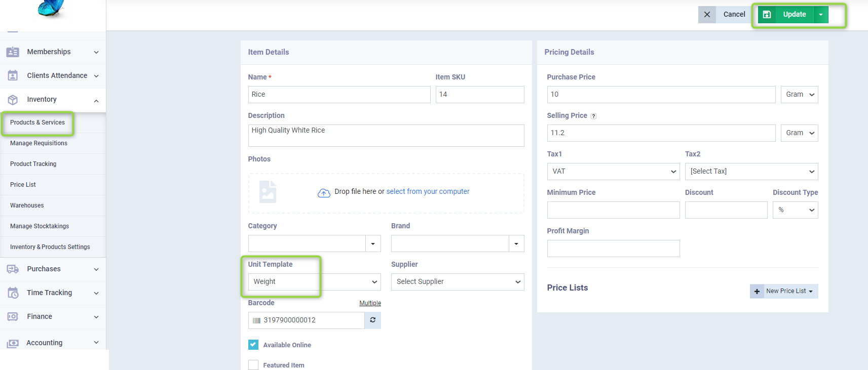Screen dimensions: 868x370
Task: Open the Update button dropdown arrow
Action: pyautogui.click(x=821, y=15)
